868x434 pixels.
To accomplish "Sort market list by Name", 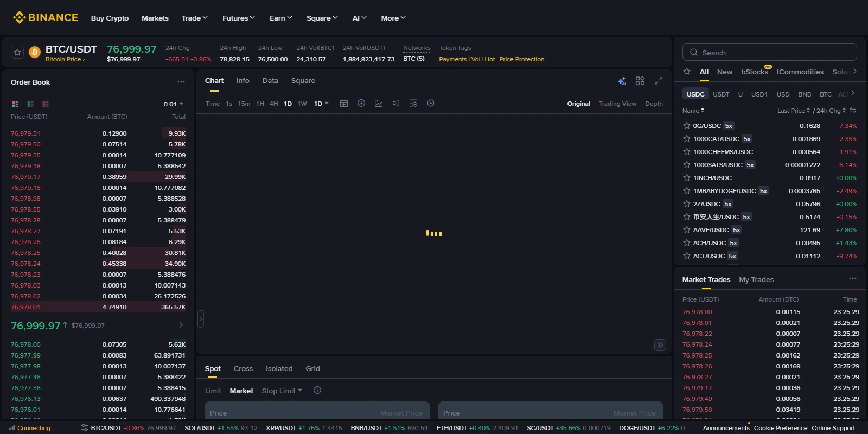I will (693, 110).
